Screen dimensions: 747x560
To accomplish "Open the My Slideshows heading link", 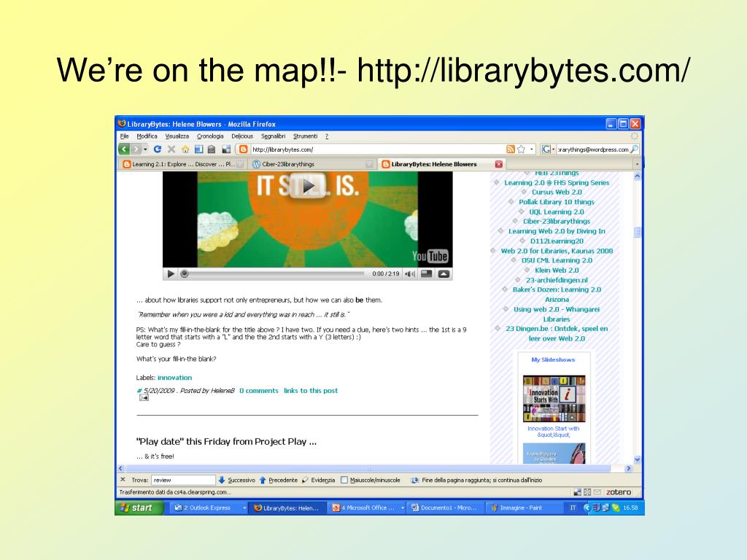I will point(553,359).
